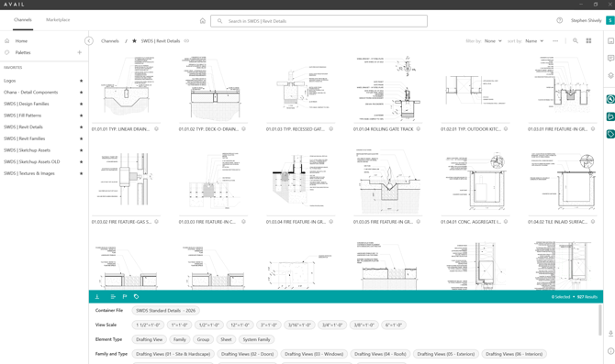Viewport: 615px width, 364px height.
Task: Click the tag icon in teal action bar
Action: coord(136,296)
